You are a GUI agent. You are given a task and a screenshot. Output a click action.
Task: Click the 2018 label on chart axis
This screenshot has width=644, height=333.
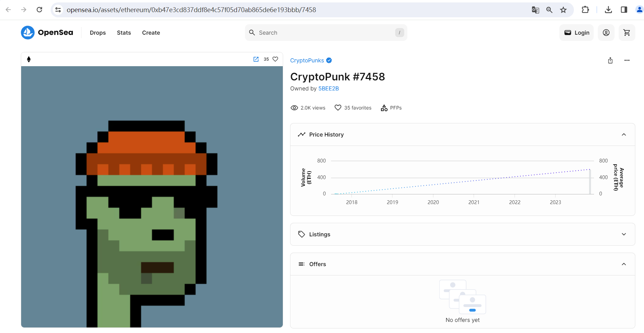tap(352, 202)
